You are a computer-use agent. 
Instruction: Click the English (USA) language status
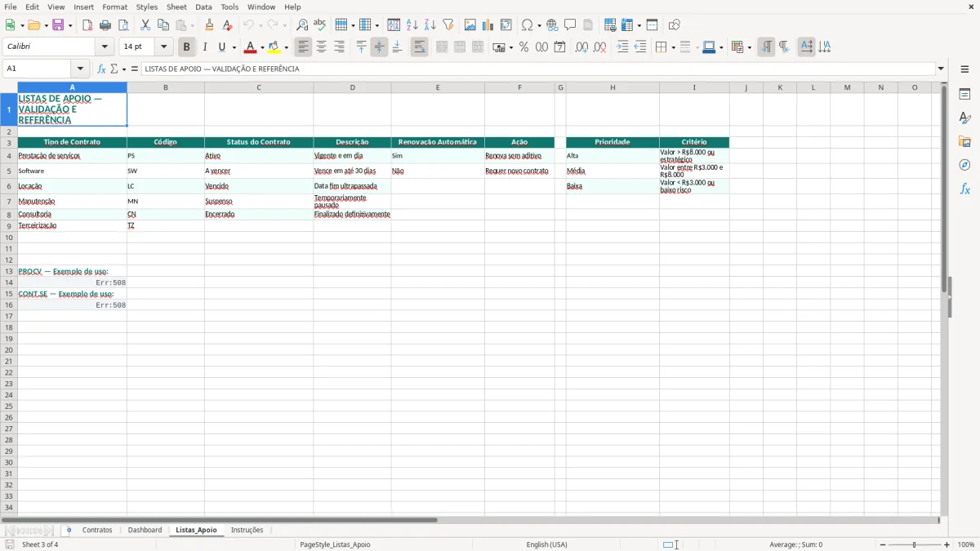click(x=546, y=544)
